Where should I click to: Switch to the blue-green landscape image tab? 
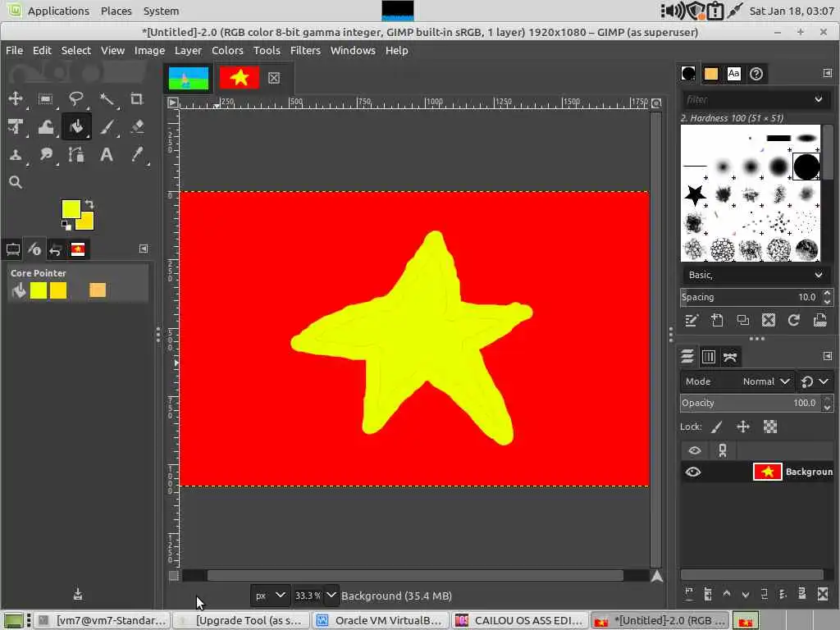click(189, 78)
